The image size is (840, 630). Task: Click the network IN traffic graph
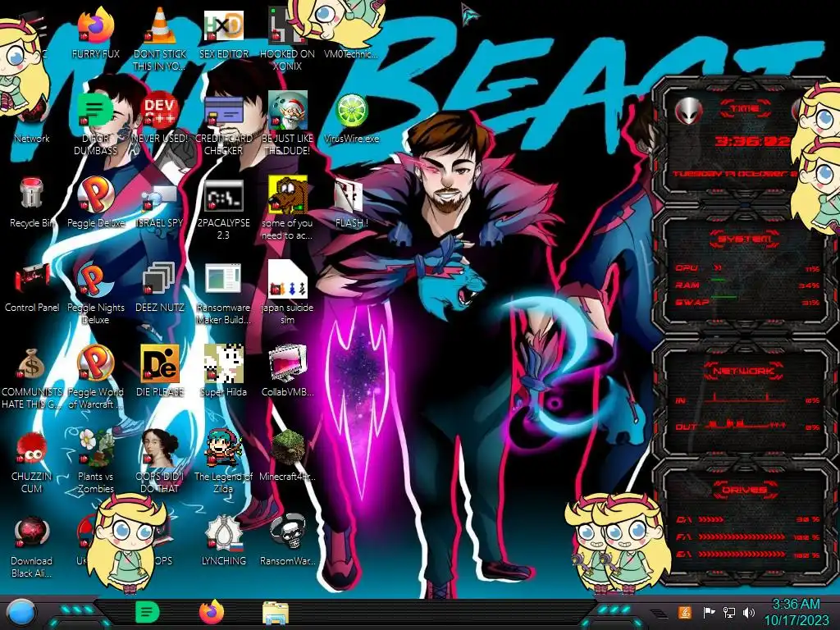(x=746, y=399)
